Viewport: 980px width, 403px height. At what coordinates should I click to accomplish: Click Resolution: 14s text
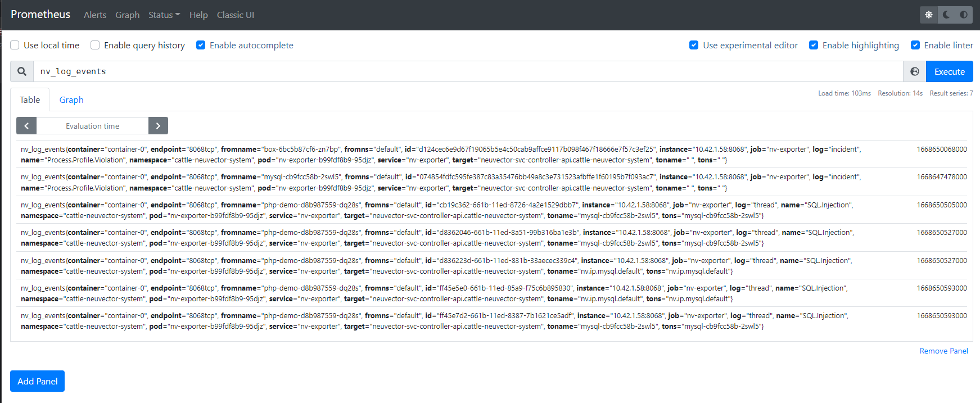pos(900,93)
